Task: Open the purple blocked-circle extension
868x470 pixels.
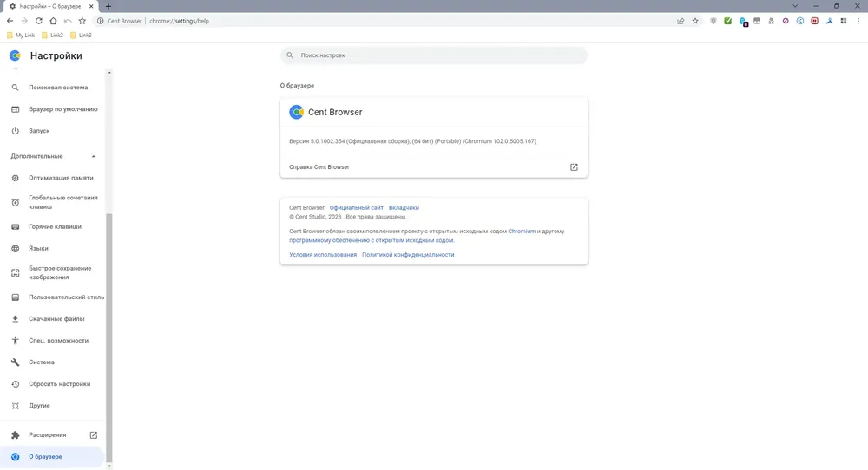Action: coord(786,21)
